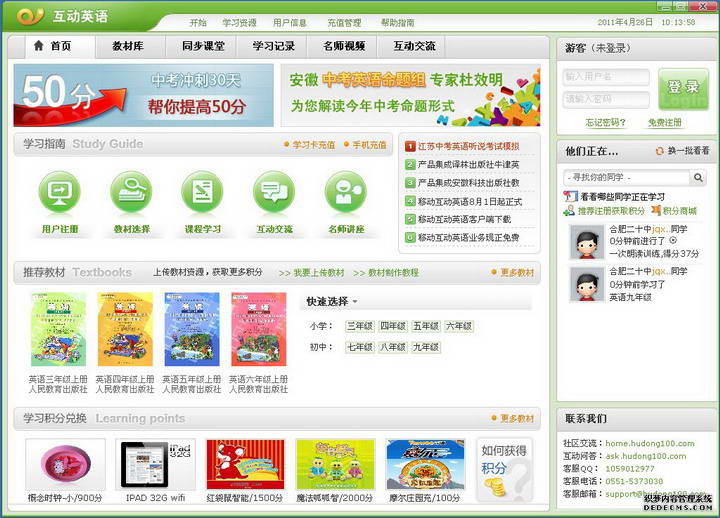The image size is (720, 518).
Task: Click the green 登录 Login button
Action: coord(683,90)
